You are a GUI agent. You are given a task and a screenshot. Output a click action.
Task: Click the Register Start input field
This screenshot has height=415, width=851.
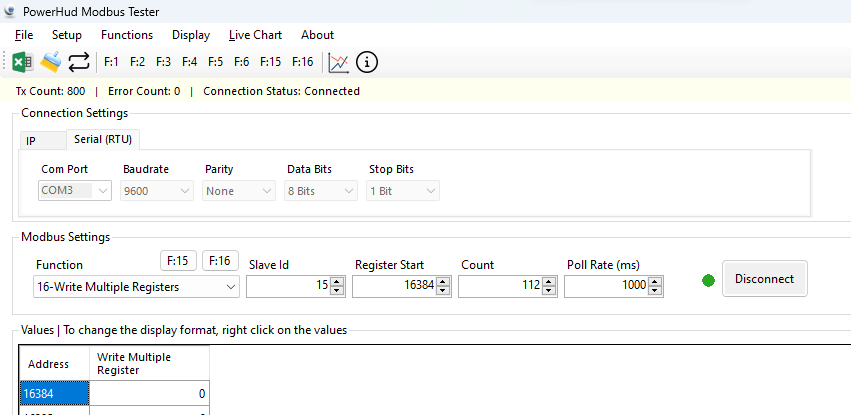tap(395, 287)
